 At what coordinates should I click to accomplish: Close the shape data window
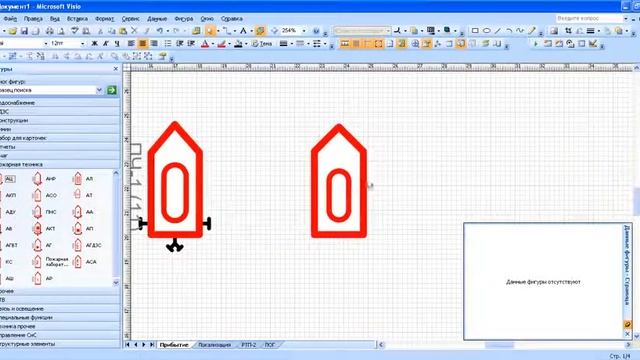pyautogui.click(x=628, y=334)
